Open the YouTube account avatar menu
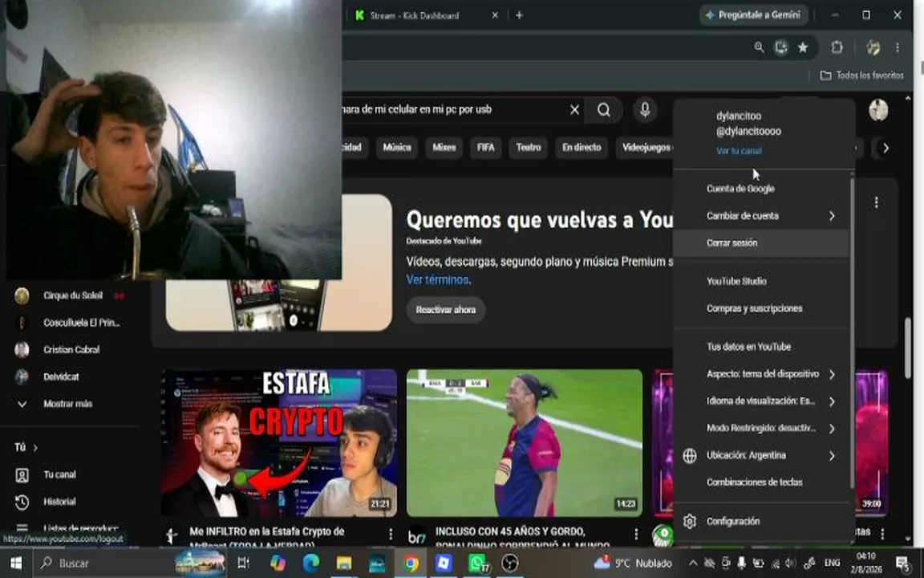 coord(878,110)
